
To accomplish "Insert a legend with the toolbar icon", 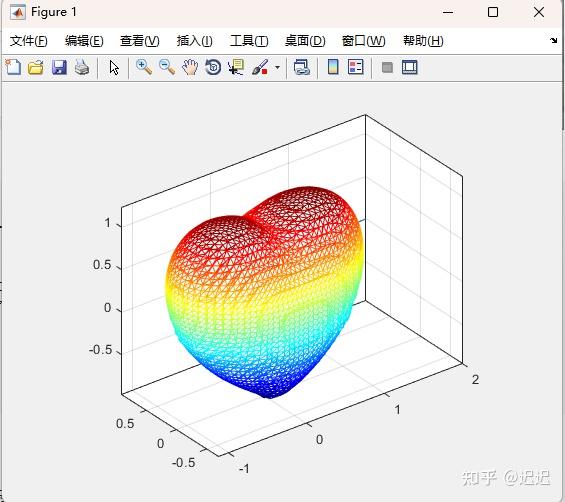I will point(356,67).
